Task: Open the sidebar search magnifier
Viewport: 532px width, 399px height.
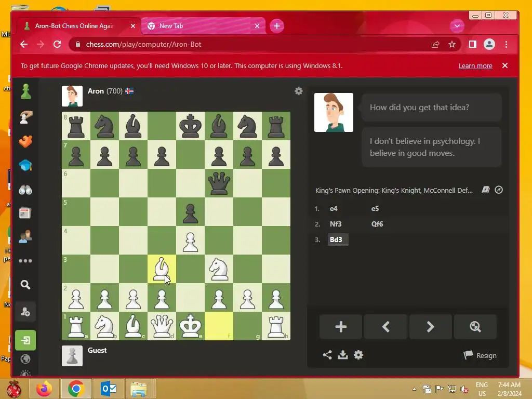Action: (x=25, y=284)
